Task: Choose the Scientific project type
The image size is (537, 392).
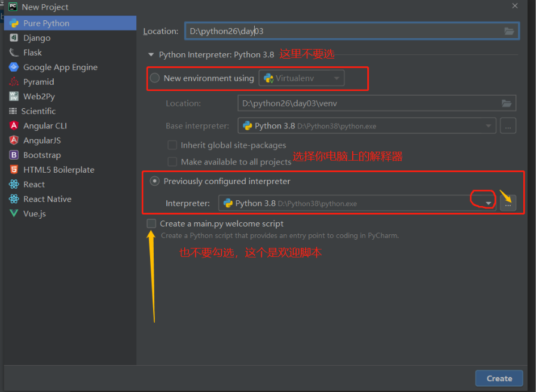Action: point(70,111)
